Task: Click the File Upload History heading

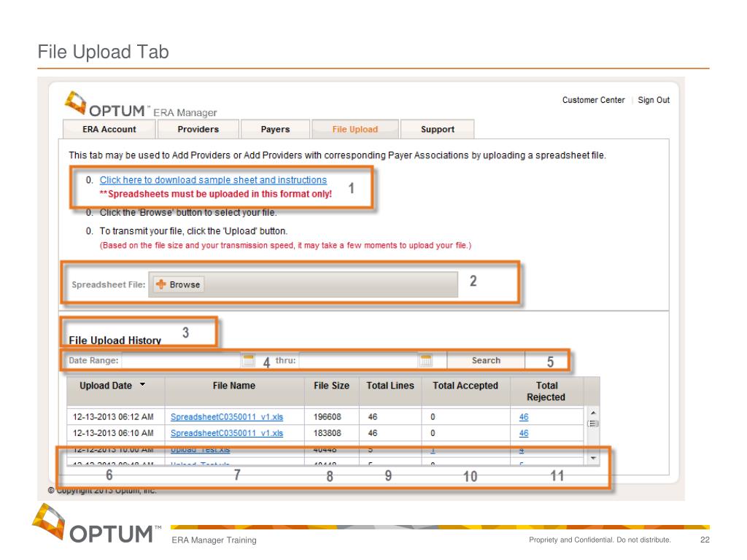Action: 115,340
